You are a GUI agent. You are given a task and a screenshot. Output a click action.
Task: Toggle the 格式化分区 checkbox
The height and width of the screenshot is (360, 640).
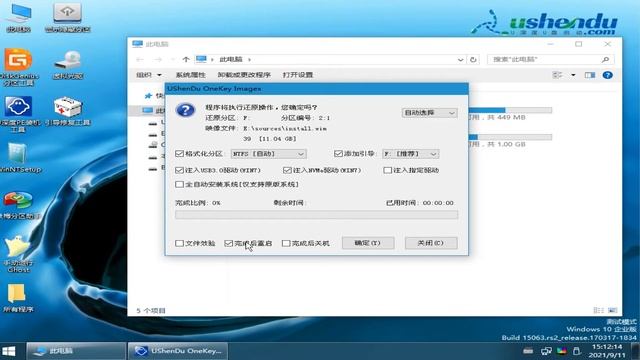point(179,154)
